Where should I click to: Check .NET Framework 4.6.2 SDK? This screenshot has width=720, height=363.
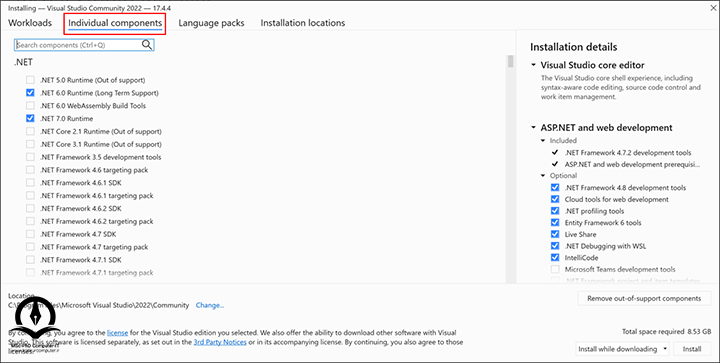coord(30,208)
